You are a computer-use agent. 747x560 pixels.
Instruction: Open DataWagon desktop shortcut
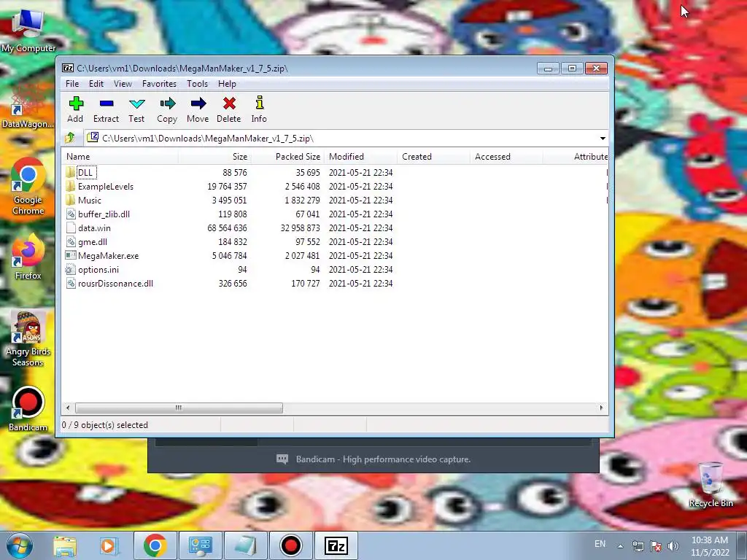(x=28, y=106)
